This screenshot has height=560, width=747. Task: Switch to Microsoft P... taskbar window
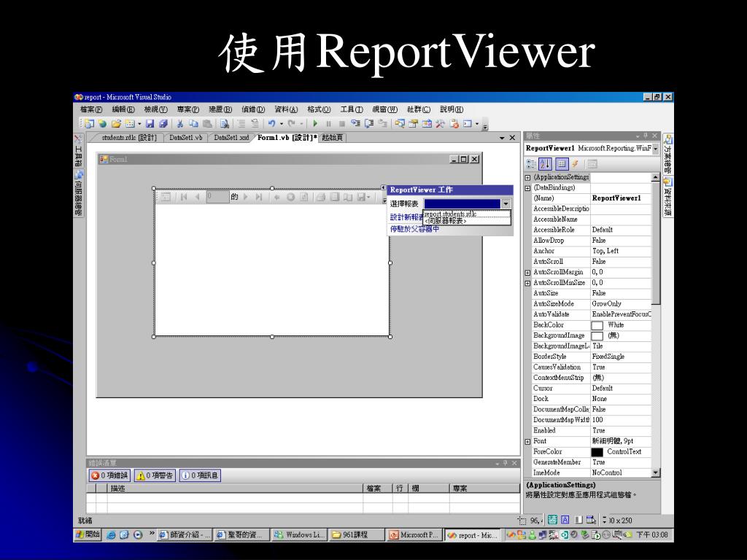tap(415, 534)
